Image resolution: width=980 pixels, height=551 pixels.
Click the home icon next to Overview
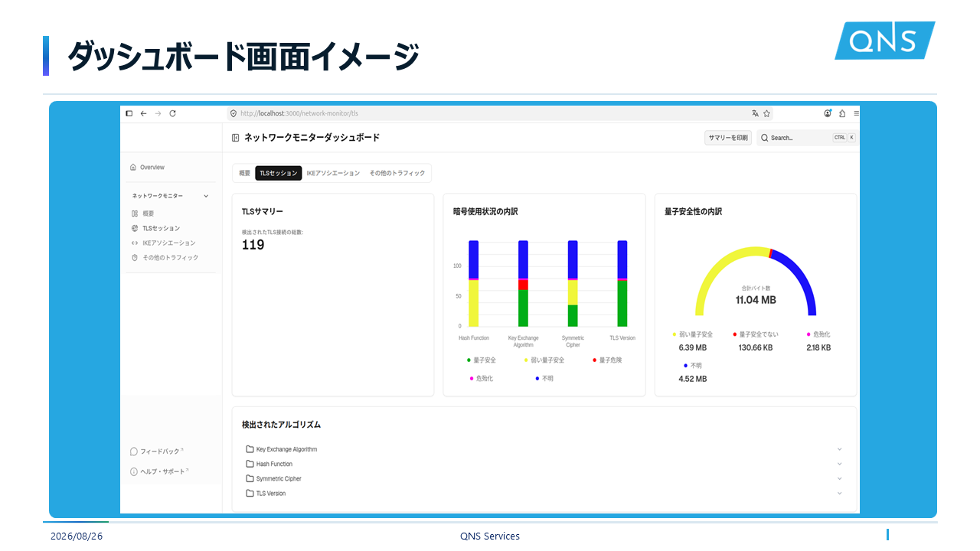coord(133,167)
